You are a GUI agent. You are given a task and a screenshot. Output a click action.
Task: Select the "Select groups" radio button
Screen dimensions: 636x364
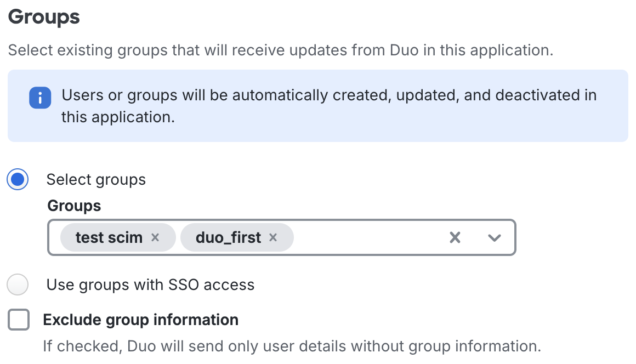coord(17,179)
